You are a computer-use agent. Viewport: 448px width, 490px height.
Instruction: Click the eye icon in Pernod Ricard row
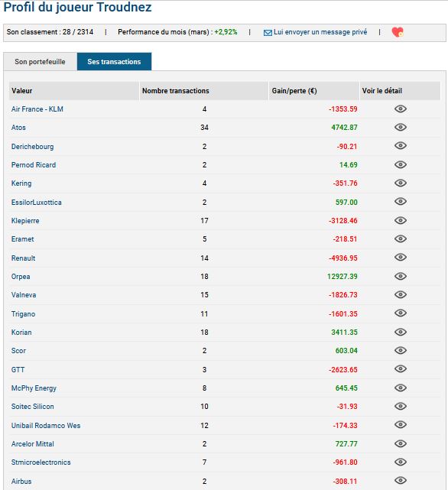pos(400,164)
